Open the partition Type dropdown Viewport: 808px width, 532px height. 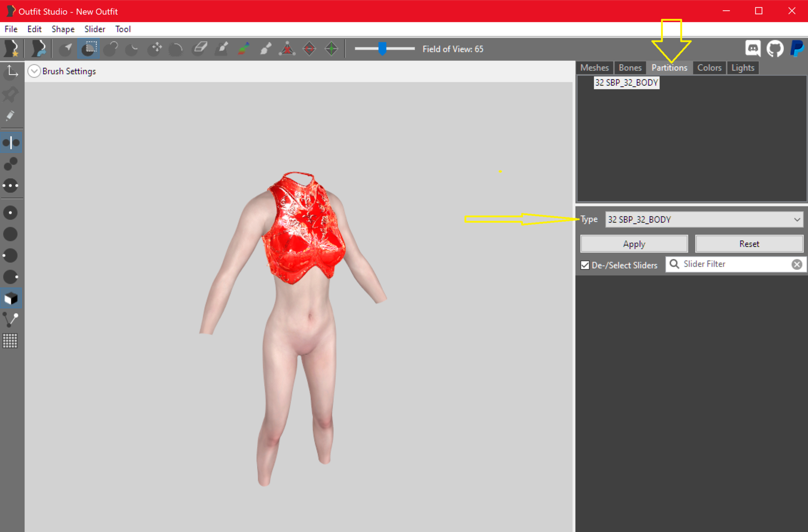704,220
